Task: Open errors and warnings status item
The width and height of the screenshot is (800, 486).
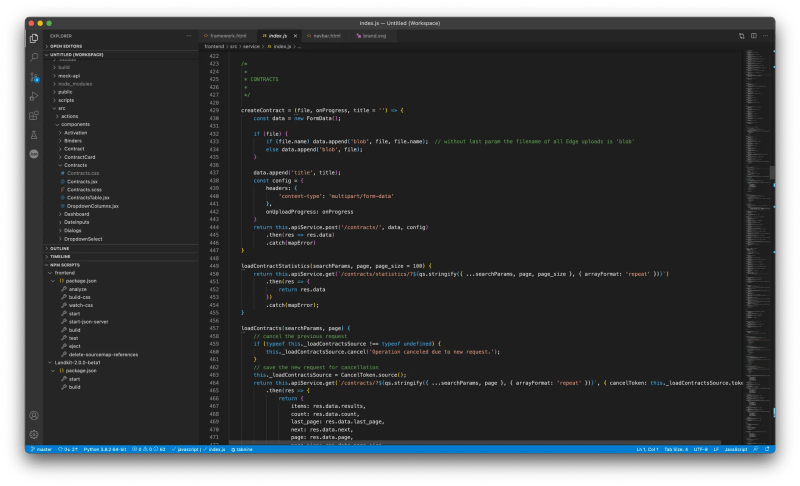Action: 148,449
